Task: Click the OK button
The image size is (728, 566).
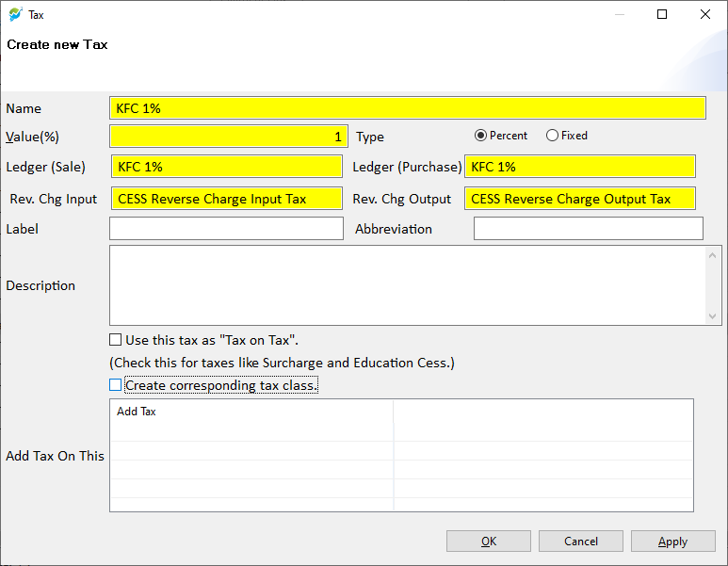Action: tap(489, 542)
